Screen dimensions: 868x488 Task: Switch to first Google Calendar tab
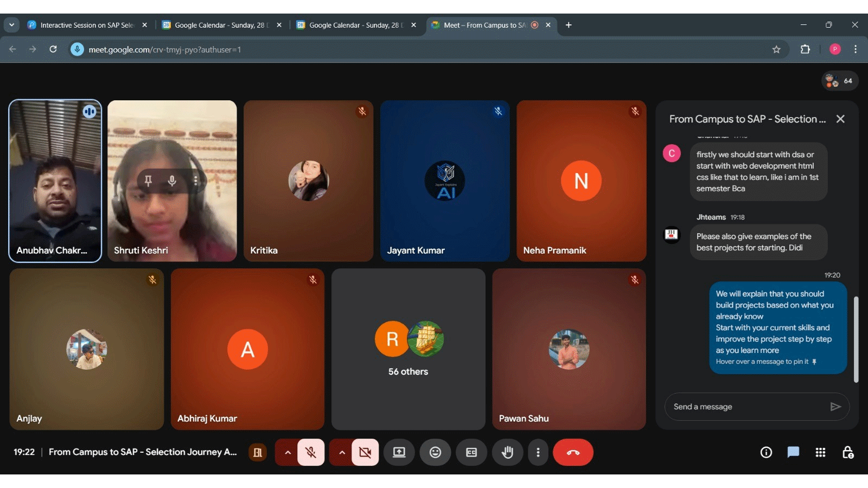click(x=220, y=25)
